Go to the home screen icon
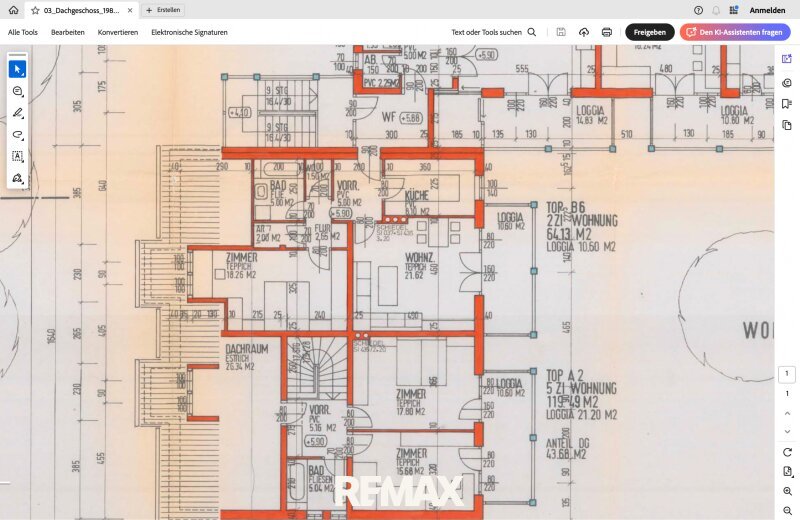This screenshot has width=800, height=520. [x=14, y=10]
